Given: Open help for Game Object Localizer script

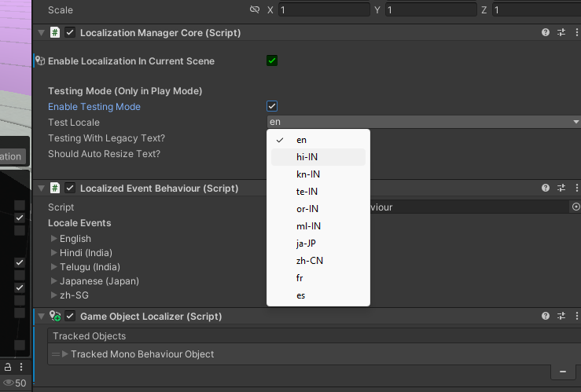Looking at the screenshot, I should coord(545,316).
